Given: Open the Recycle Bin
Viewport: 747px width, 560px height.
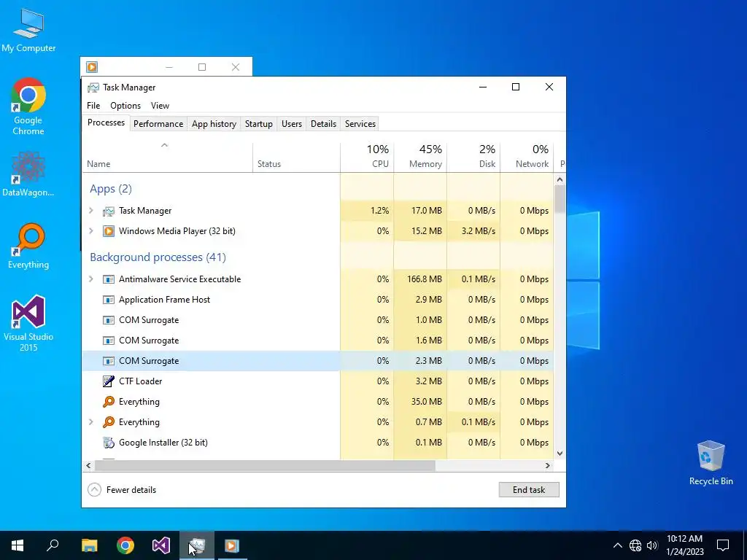Looking at the screenshot, I should pyautogui.click(x=711, y=463).
